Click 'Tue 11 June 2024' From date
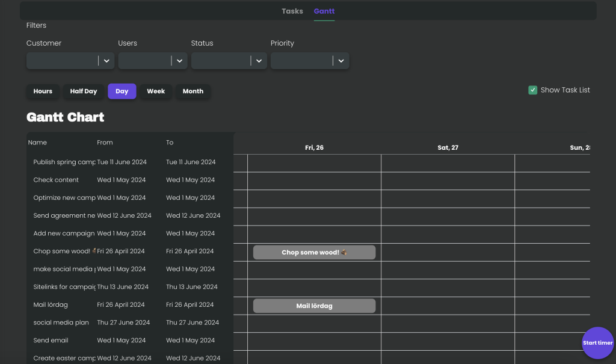The height and width of the screenshot is (364, 616). (x=122, y=162)
